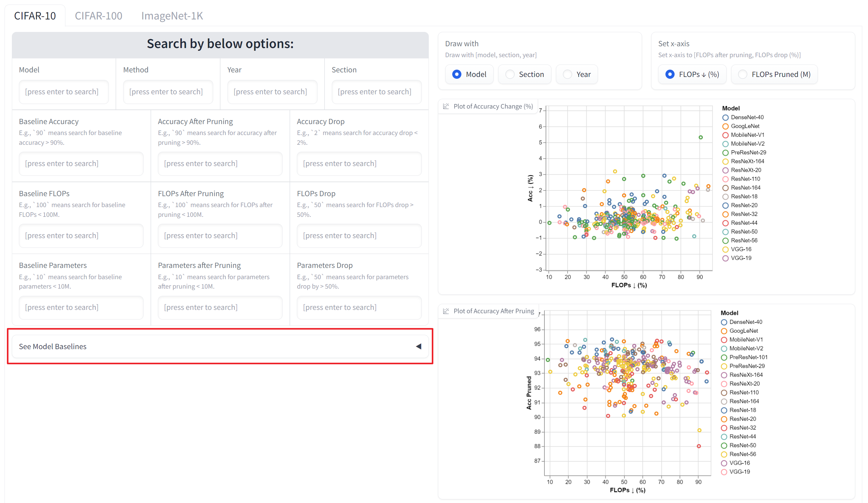Screen dimensions: 868x503
Task: Focus the Model search field
Action: coord(64,92)
